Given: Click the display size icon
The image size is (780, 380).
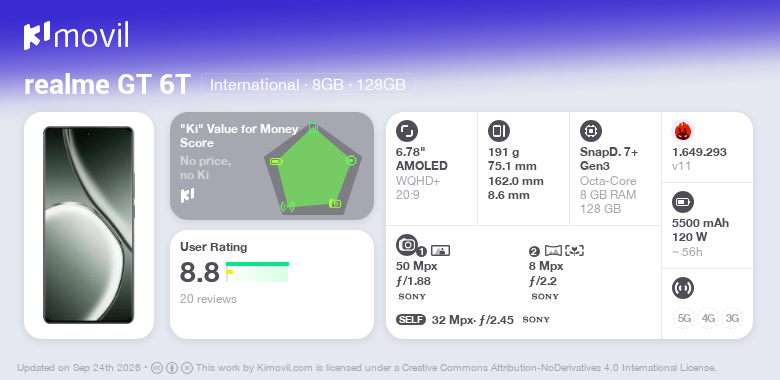Looking at the screenshot, I should [x=407, y=131].
